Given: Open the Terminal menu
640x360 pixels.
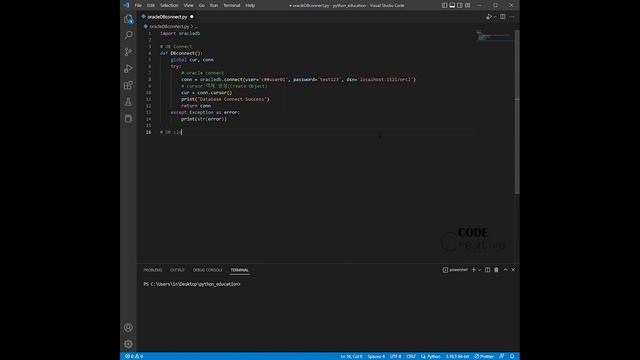Looking at the screenshot, I should [x=231, y=5].
